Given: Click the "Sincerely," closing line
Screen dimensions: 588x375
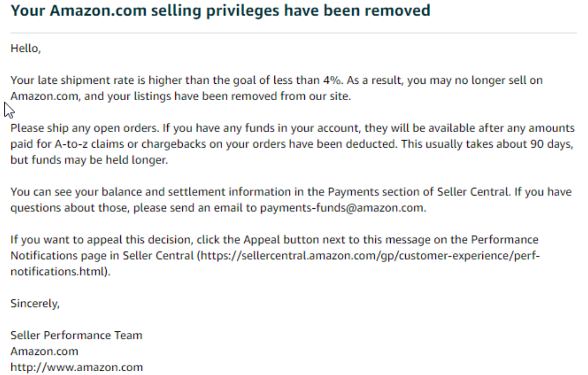Looking at the screenshot, I should [x=35, y=303].
